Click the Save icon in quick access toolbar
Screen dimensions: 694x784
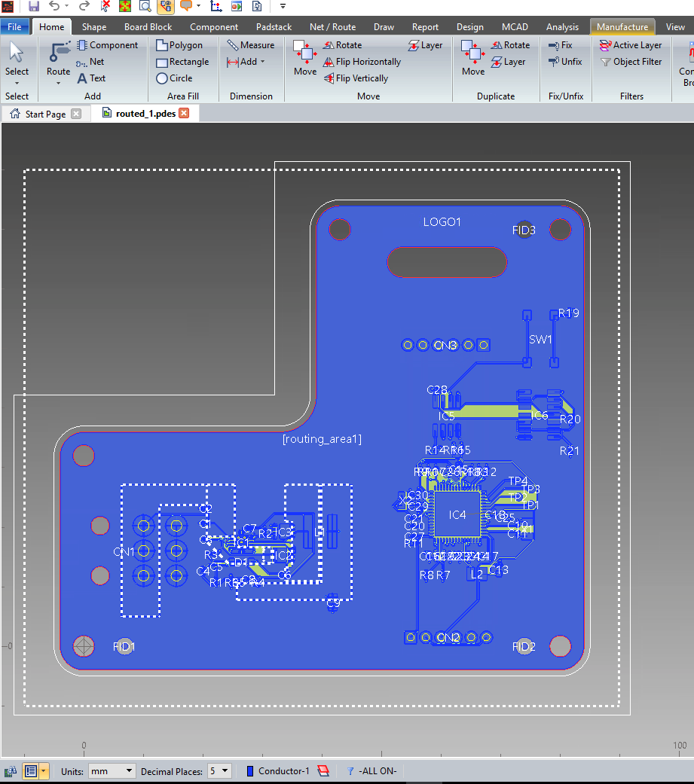pos(34,6)
